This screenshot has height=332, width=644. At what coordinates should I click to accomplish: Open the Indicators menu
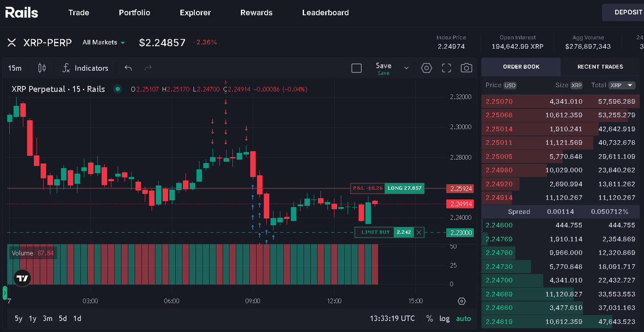tap(85, 68)
